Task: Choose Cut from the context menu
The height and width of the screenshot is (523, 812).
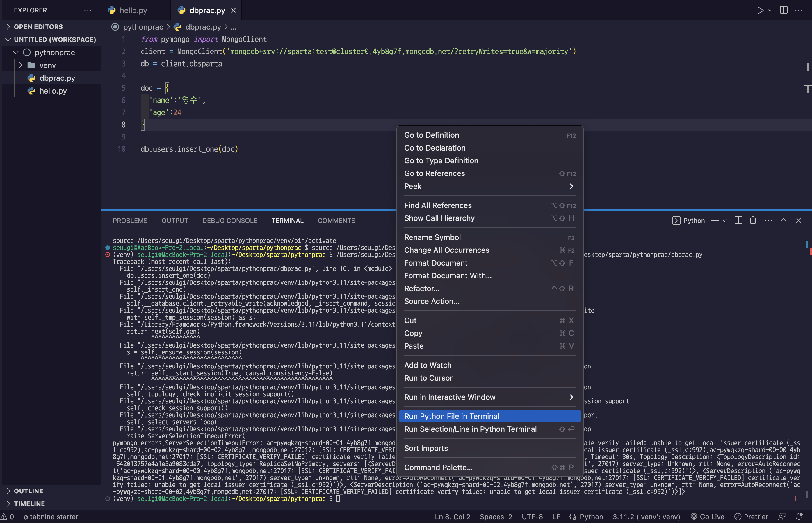Action: point(490,320)
